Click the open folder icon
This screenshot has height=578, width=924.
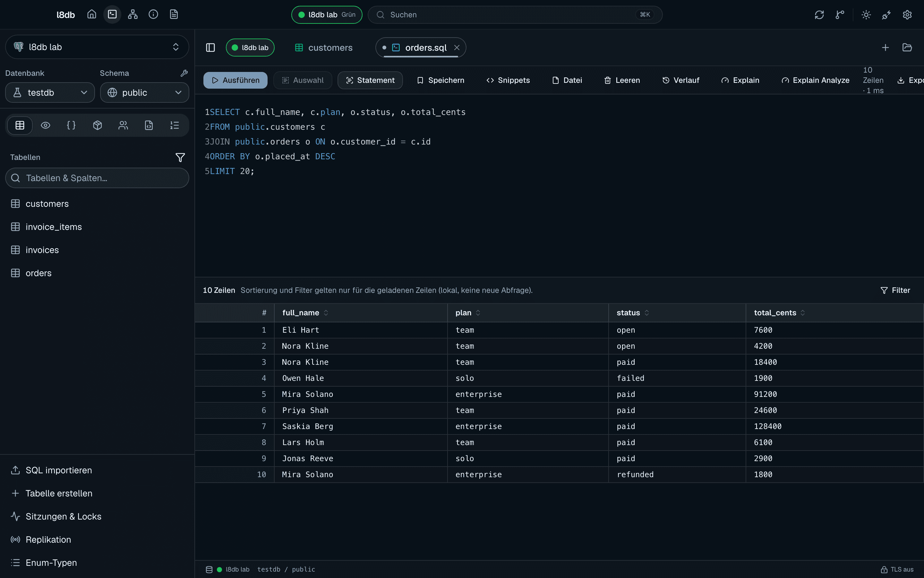[907, 48]
